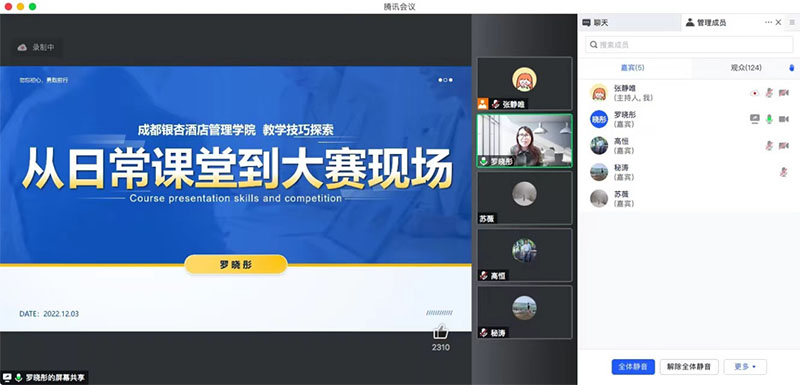Select the 嘉宾(5) tab
Viewport: 800px width, 385px height.
[633, 68]
